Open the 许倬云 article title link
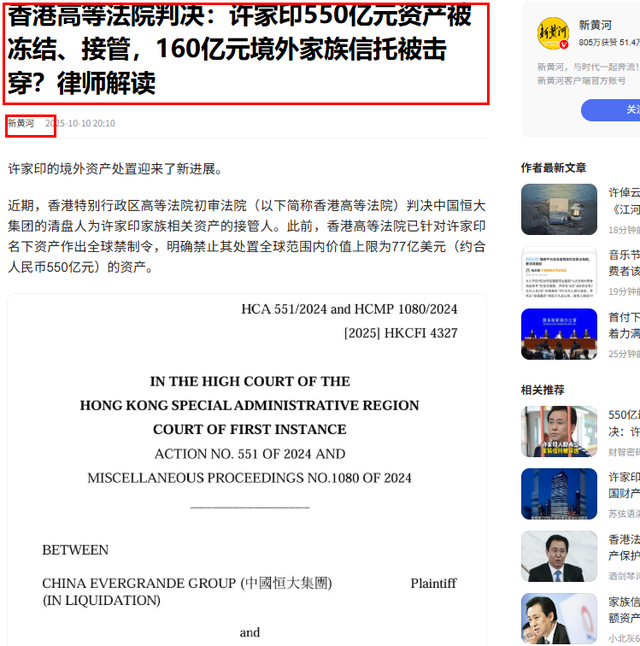Image resolution: width=640 pixels, height=646 pixels. tap(624, 201)
